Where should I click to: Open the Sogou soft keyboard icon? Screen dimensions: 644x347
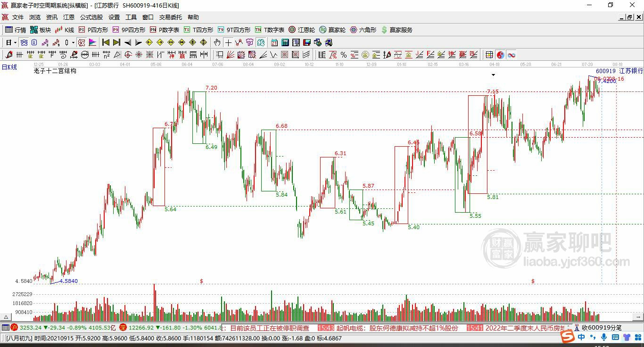pos(615,337)
